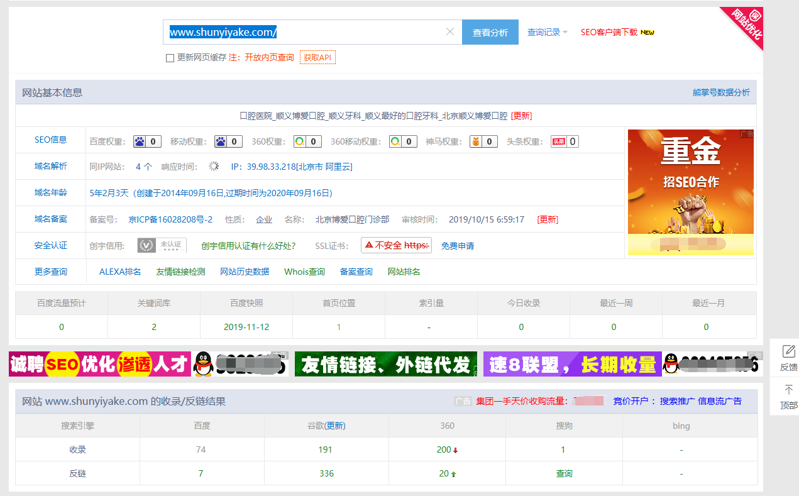
Task: Click the Baidu 反链 count 7
Action: (201, 474)
